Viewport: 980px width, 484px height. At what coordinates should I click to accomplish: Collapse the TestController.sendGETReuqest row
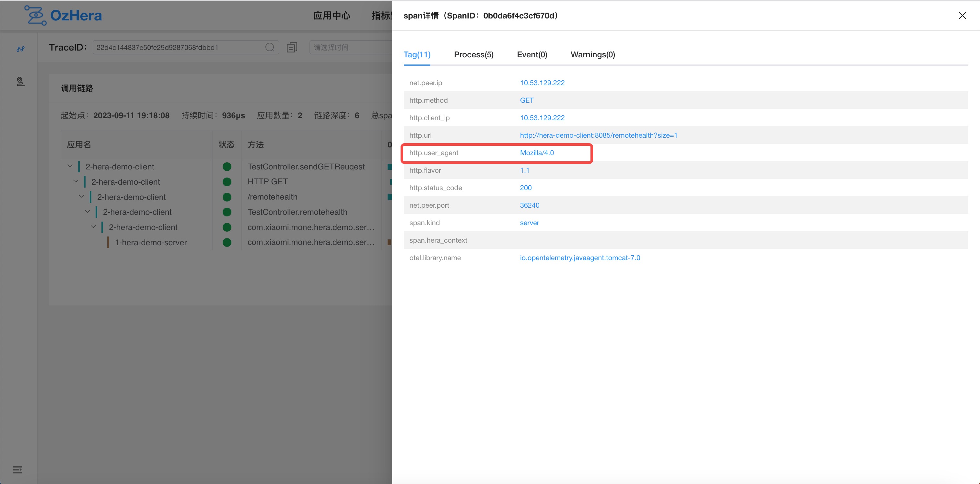coord(70,166)
